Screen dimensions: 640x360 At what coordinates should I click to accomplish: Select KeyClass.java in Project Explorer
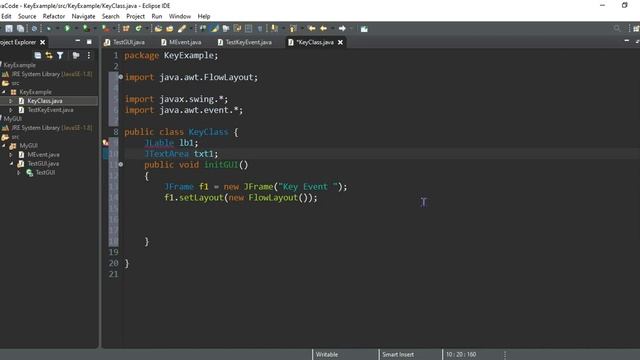(x=45, y=101)
